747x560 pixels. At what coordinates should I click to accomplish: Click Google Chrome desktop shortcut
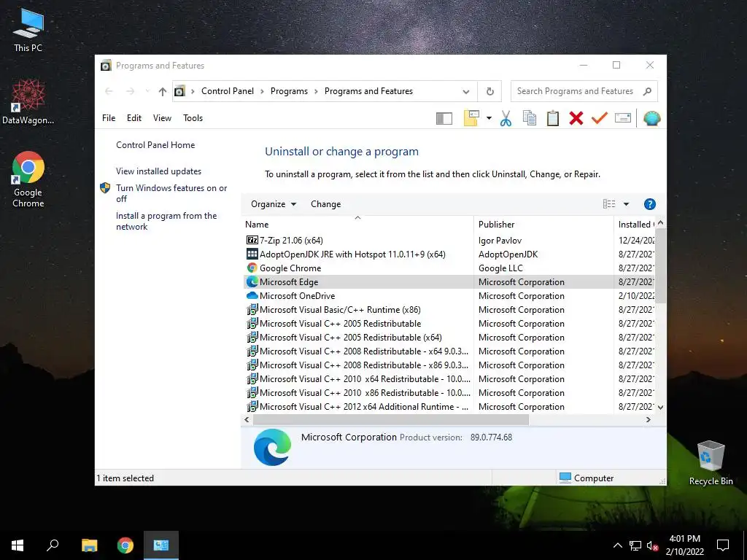(x=28, y=179)
